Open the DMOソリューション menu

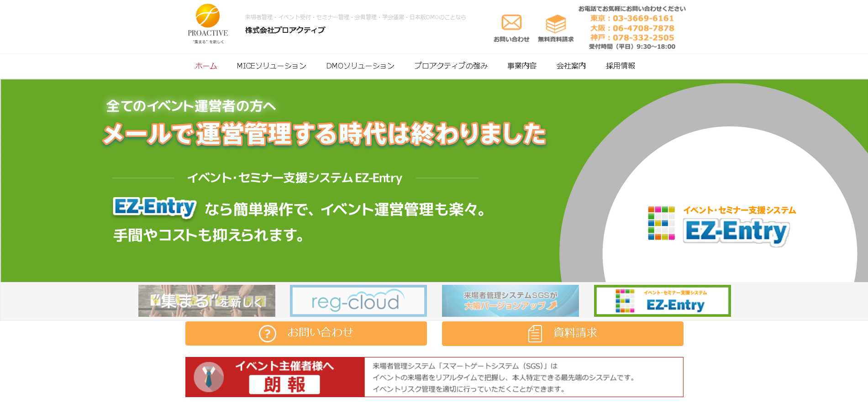point(360,66)
